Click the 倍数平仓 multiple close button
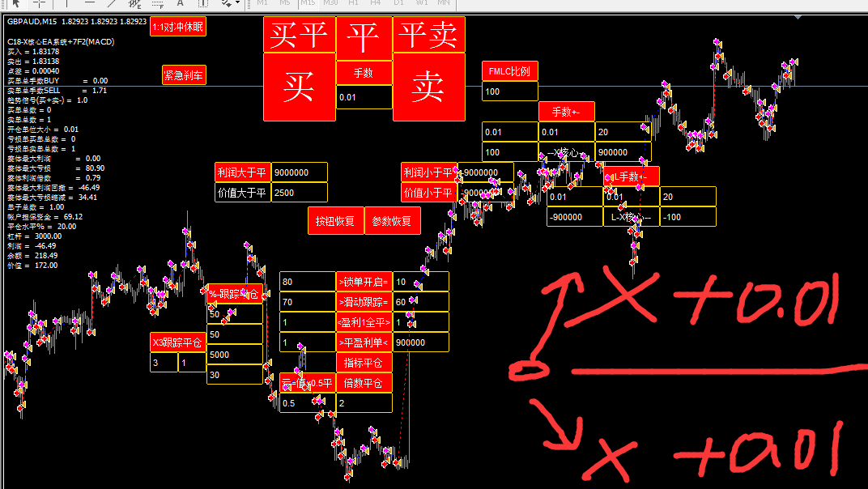 (x=364, y=383)
